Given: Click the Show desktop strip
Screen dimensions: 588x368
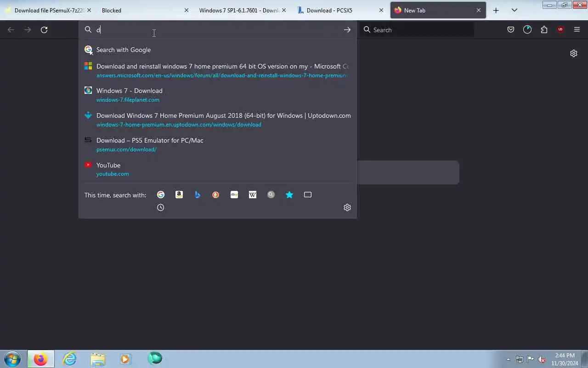Looking at the screenshot, I should pyautogui.click(x=585, y=359).
